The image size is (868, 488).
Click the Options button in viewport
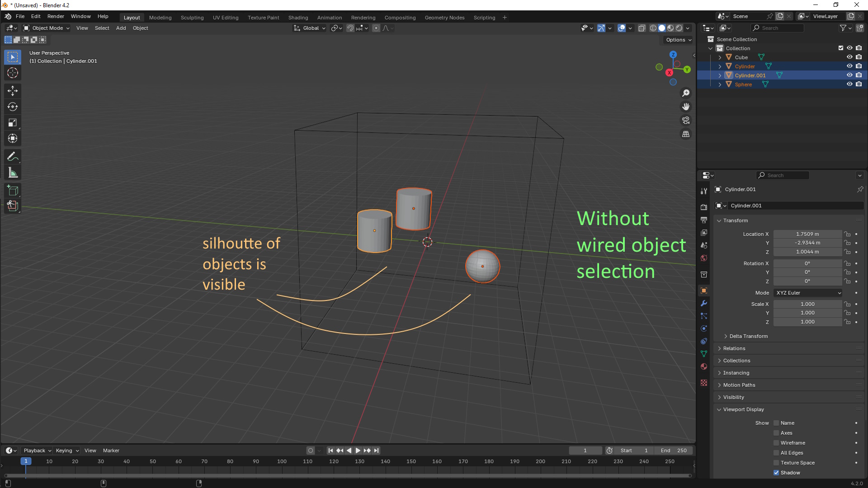(678, 40)
